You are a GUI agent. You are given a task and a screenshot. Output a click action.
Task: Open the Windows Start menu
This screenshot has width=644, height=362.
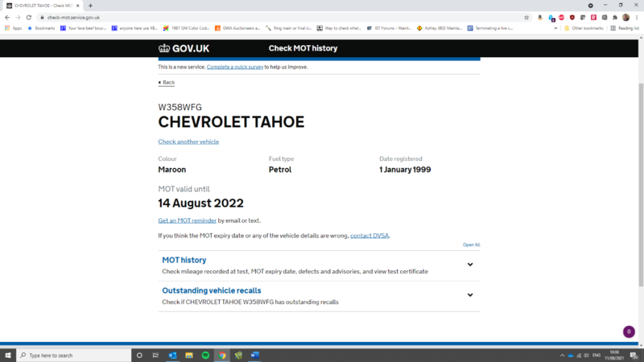pos(8,356)
